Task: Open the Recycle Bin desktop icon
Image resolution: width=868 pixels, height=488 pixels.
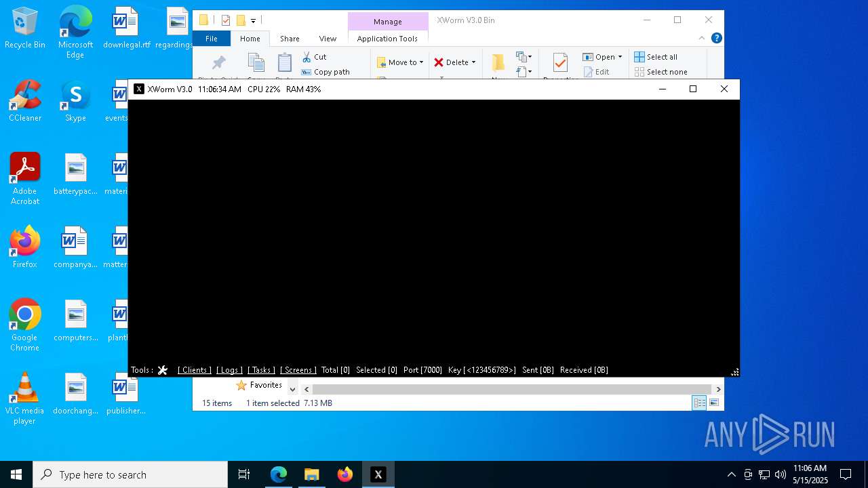Action: pyautogui.click(x=25, y=28)
